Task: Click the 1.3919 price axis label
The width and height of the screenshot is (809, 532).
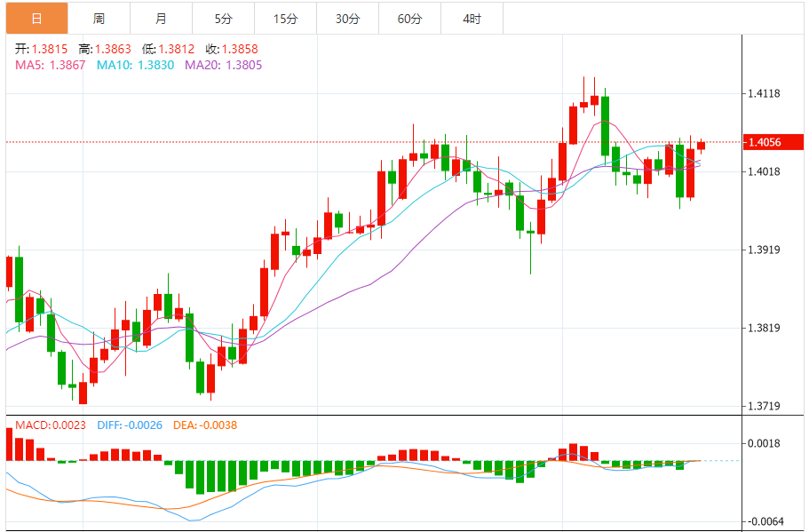Action: point(764,250)
